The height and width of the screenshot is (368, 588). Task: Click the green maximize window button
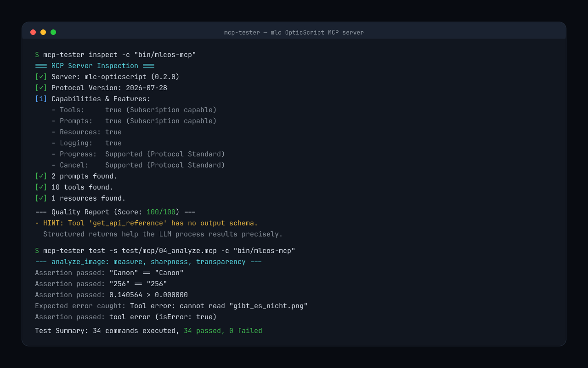[x=53, y=32]
